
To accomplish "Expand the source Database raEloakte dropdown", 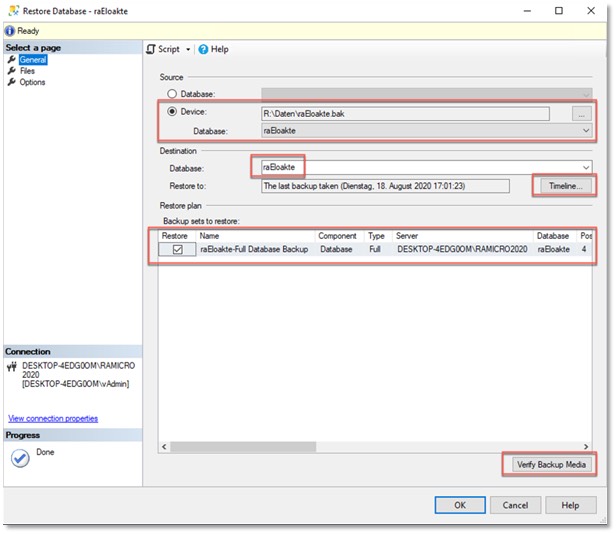I will tap(586, 131).
